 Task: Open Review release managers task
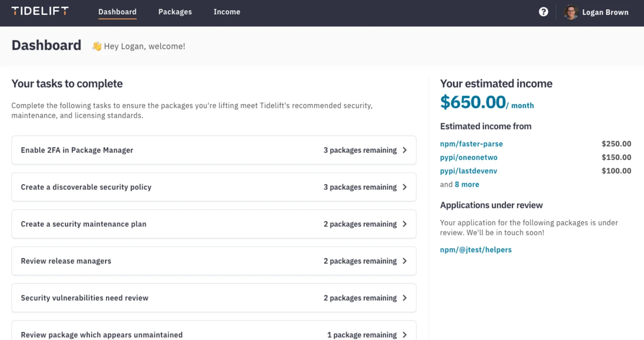click(214, 261)
